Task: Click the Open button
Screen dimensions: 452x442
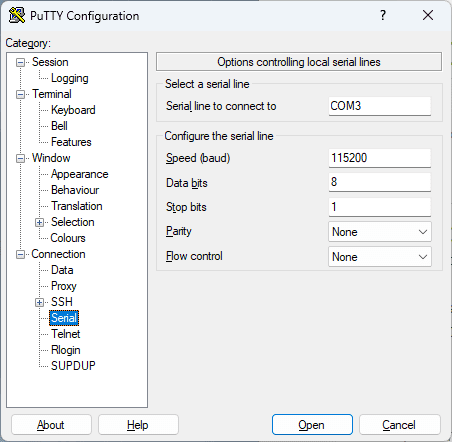Action: click(x=312, y=425)
